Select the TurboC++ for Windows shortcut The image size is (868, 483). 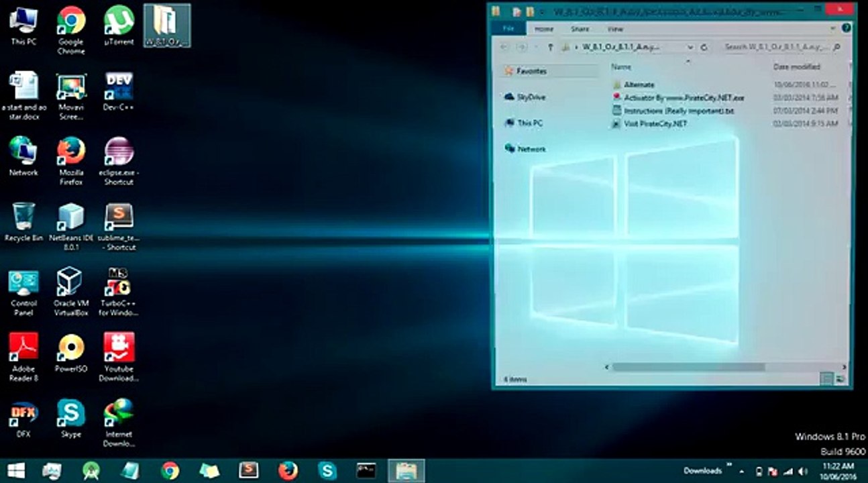coord(119,292)
